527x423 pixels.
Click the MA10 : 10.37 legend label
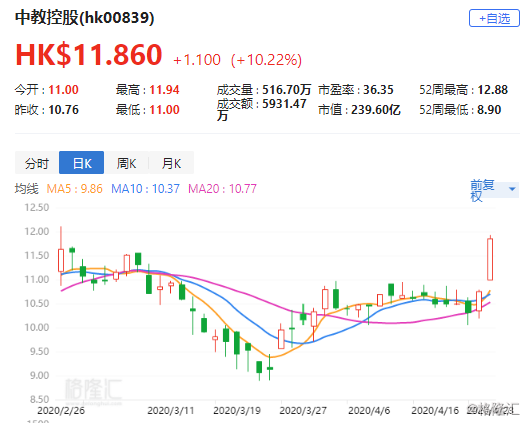(145, 188)
